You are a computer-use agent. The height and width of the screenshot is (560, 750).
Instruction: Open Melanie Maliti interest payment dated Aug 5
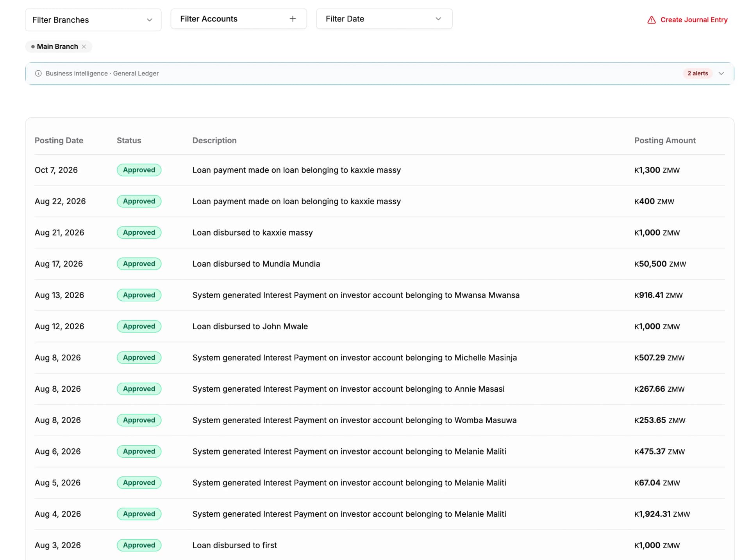coord(349,482)
